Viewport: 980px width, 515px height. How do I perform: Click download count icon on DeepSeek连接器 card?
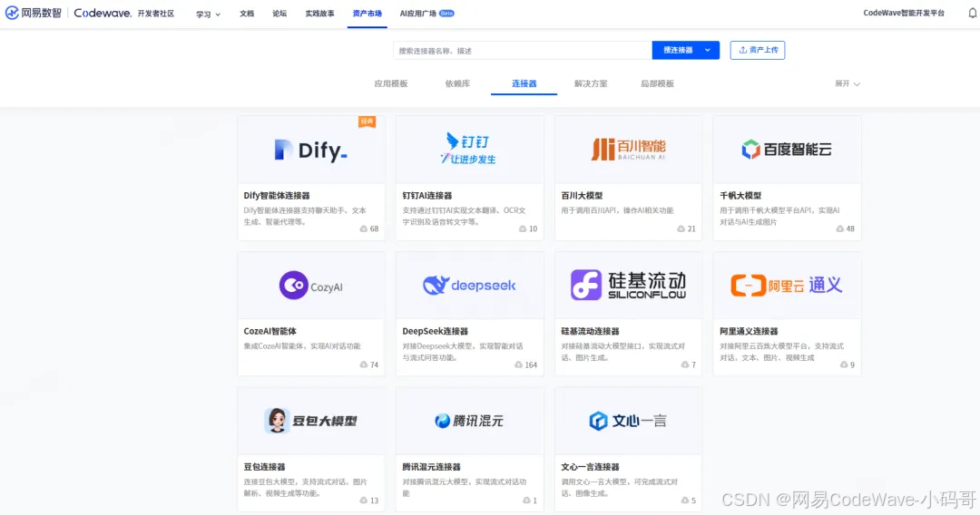(519, 364)
